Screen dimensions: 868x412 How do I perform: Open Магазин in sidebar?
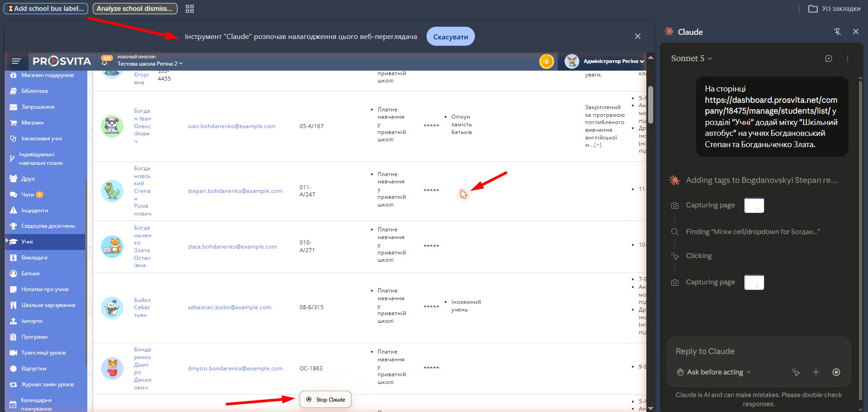[32, 123]
